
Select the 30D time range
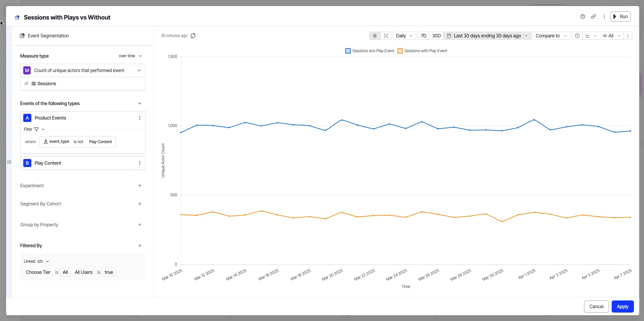437,36
